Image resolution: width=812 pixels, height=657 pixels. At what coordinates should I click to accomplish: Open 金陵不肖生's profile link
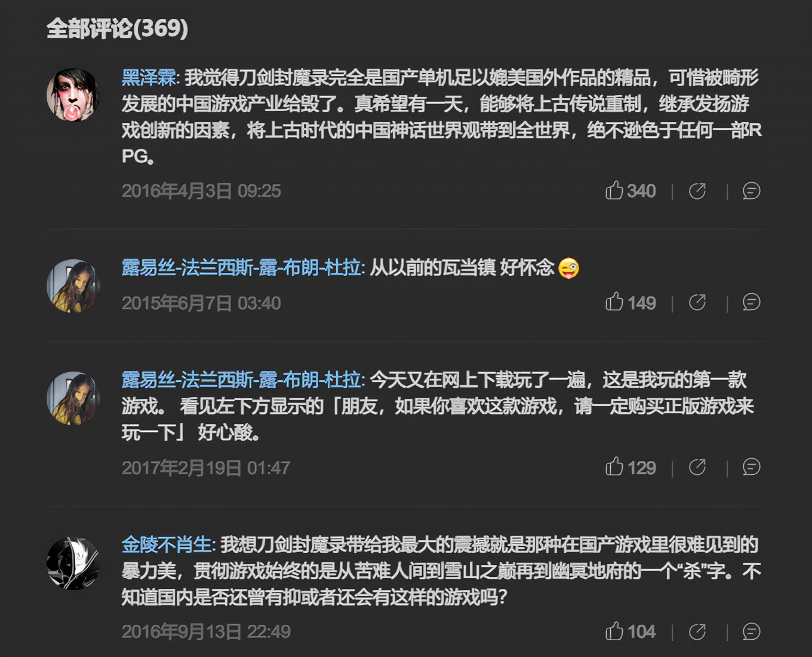[164, 545]
